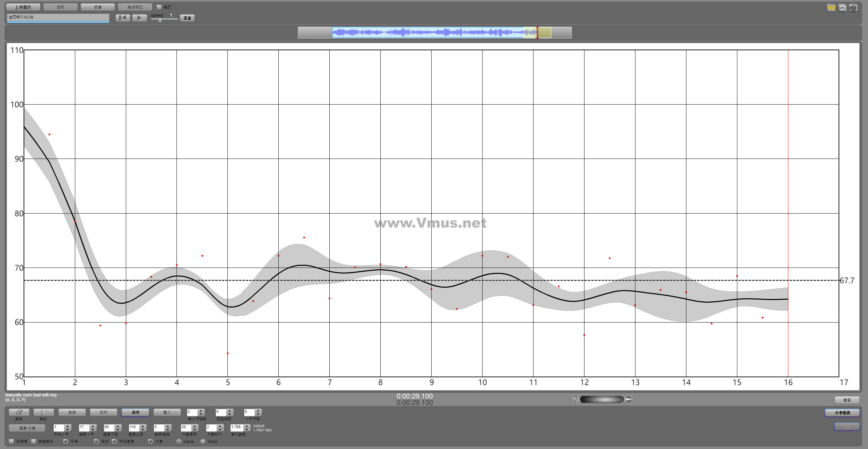Viewport: 868px width, 449px height.
Task: Click the 保存 save button
Action: tap(135, 412)
